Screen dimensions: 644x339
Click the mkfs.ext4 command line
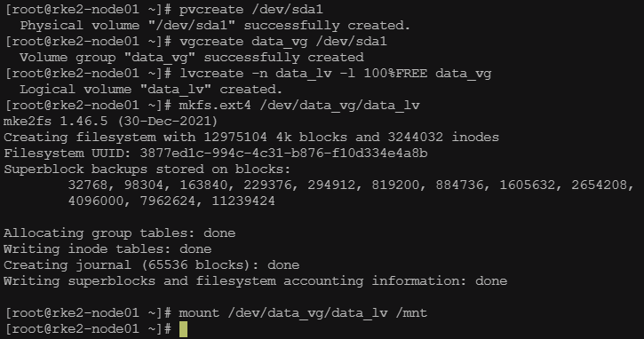click(x=299, y=106)
